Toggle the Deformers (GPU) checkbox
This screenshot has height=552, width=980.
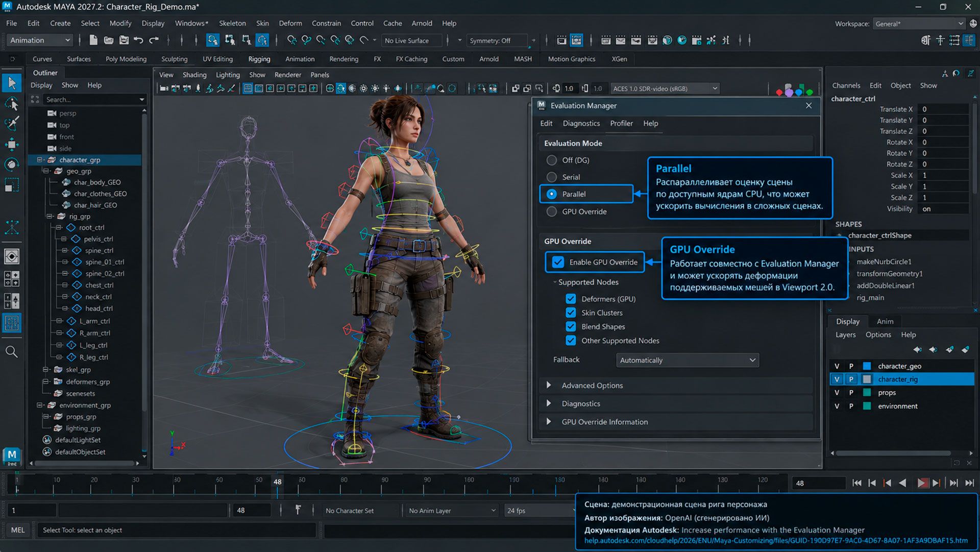click(x=571, y=299)
